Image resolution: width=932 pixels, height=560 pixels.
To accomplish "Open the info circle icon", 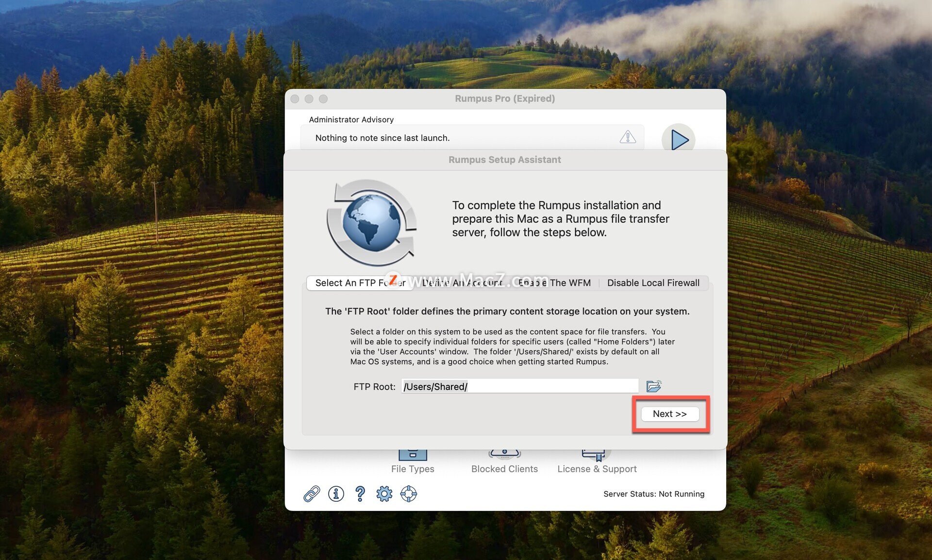I will (x=336, y=494).
